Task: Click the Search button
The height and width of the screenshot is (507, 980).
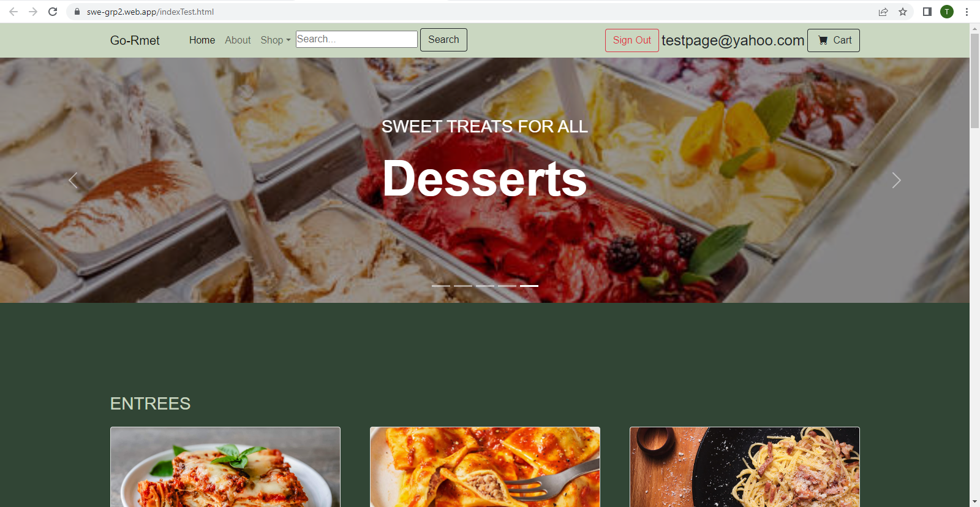Action: 443,39
